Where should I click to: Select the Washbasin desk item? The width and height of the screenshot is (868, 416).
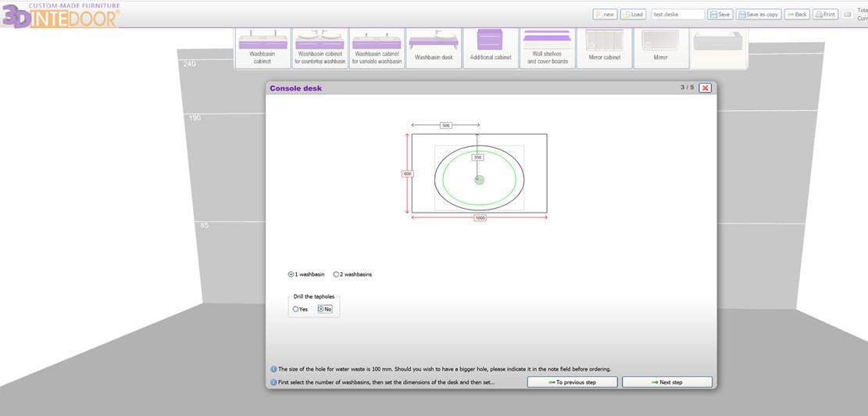[x=434, y=48]
